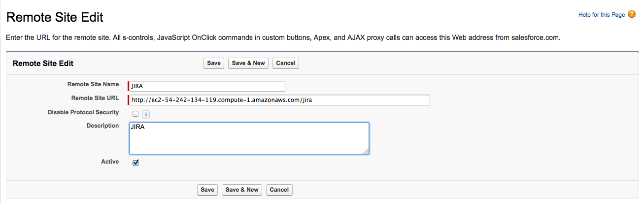Click the Disable Protocol Security label

point(83,112)
